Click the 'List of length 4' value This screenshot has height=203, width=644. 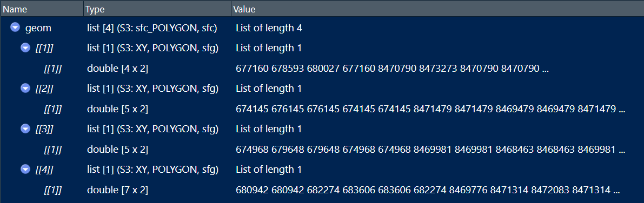[269, 28]
